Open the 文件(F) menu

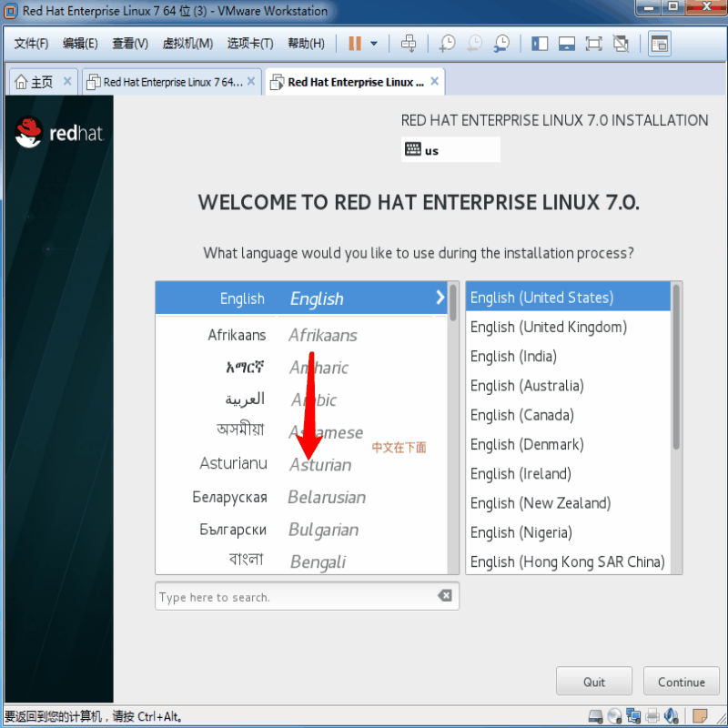31,44
